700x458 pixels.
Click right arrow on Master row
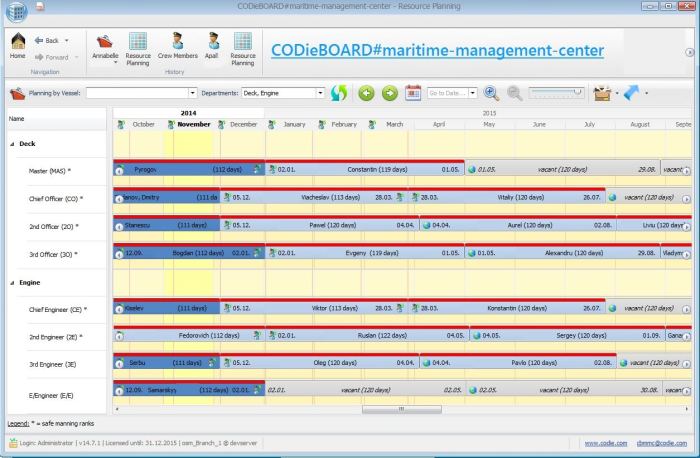click(x=687, y=171)
